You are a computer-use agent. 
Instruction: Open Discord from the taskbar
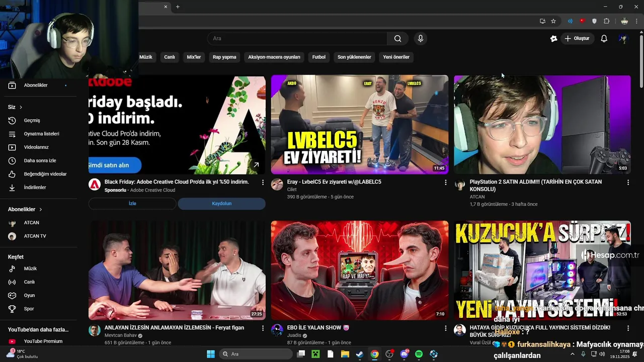404,354
